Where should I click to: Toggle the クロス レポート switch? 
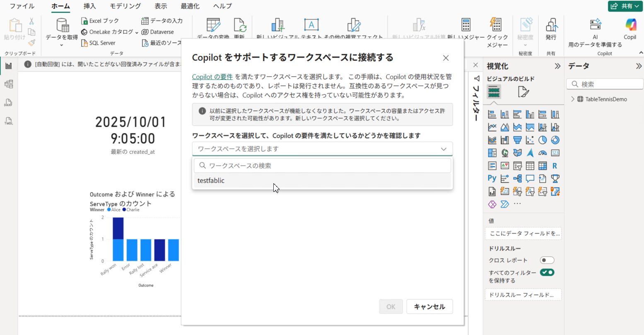547,260
